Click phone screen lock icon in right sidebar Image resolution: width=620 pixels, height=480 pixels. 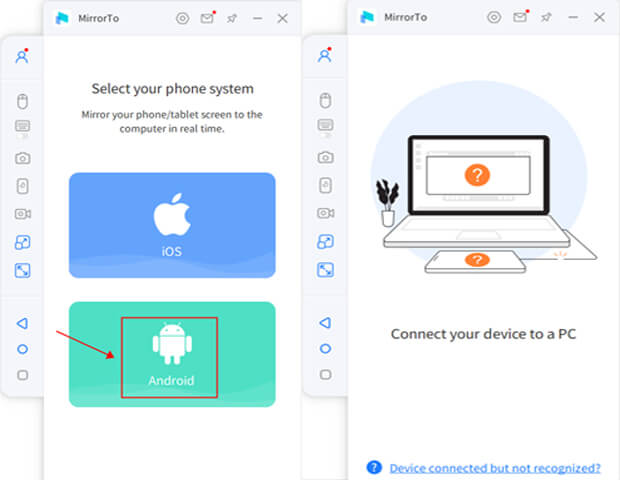pyautogui.click(x=325, y=185)
